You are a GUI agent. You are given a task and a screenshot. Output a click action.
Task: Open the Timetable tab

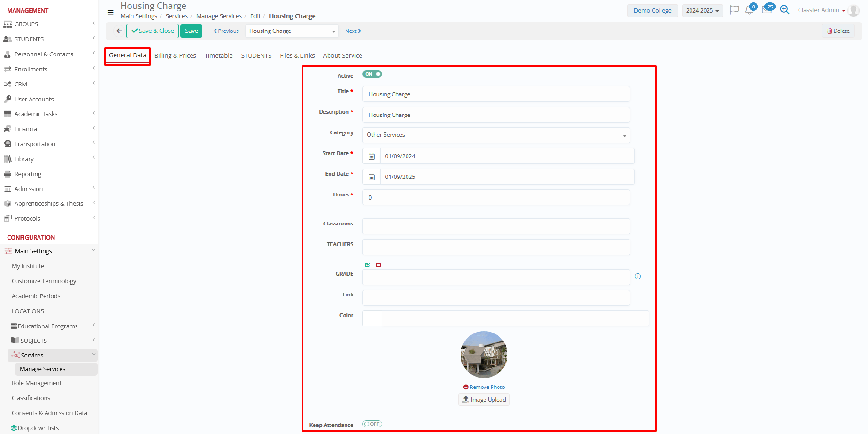tap(218, 56)
